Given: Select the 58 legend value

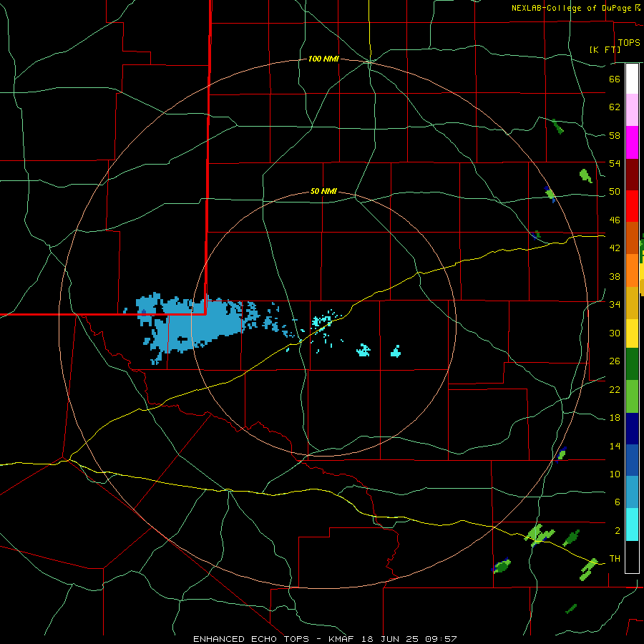Looking at the screenshot, I should [x=615, y=135].
